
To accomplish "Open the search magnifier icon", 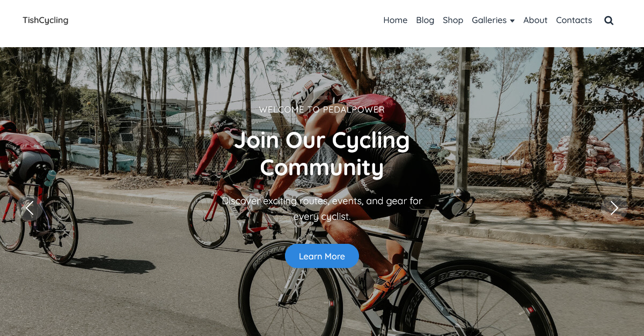I will coord(609,20).
